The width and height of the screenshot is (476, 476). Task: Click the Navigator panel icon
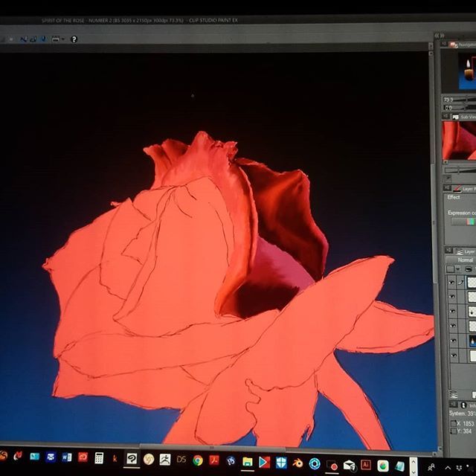(454, 45)
